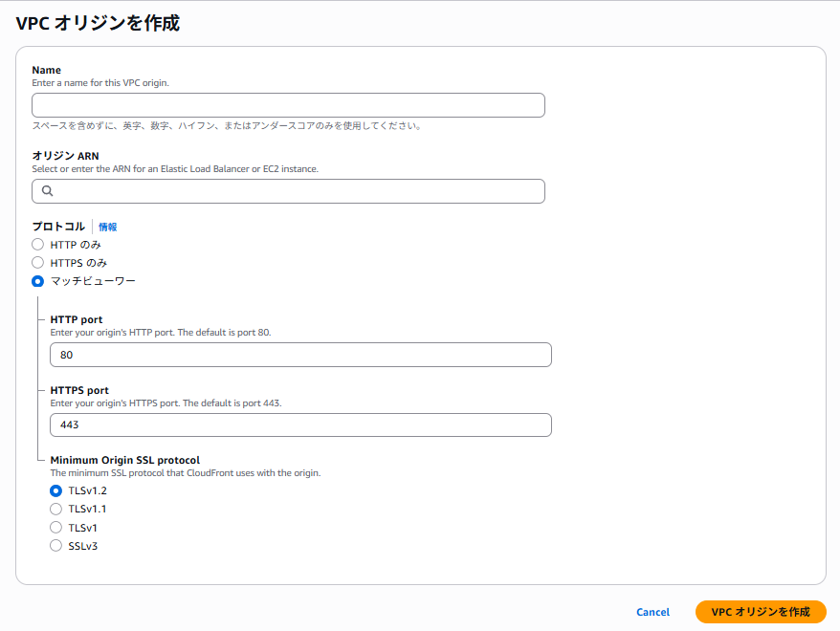This screenshot has height=631, width=840.
Task: Open the 情報 link next to プロトコル
Action: tap(107, 227)
